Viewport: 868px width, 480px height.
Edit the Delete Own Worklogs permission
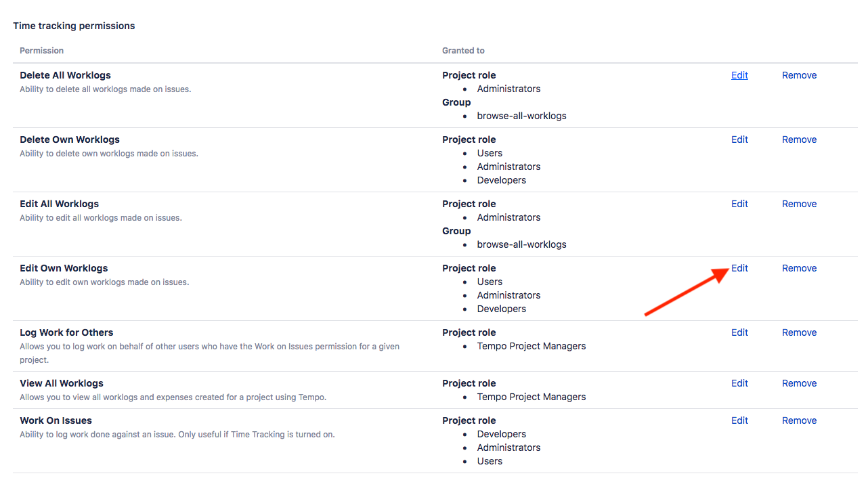[739, 139]
